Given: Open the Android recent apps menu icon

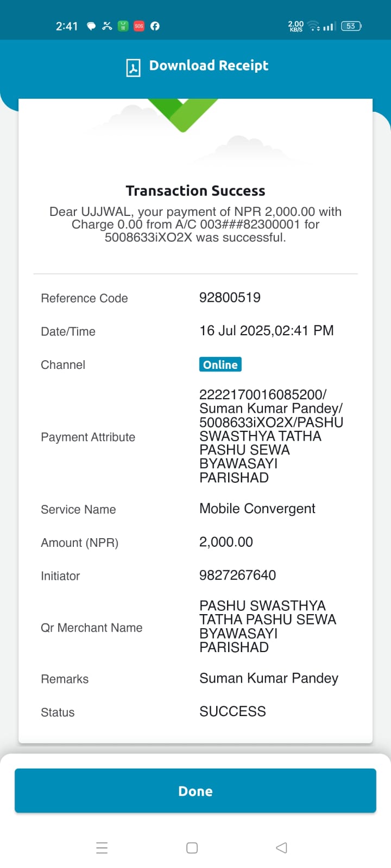Looking at the screenshot, I should pyautogui.click(x=102, y=847).
